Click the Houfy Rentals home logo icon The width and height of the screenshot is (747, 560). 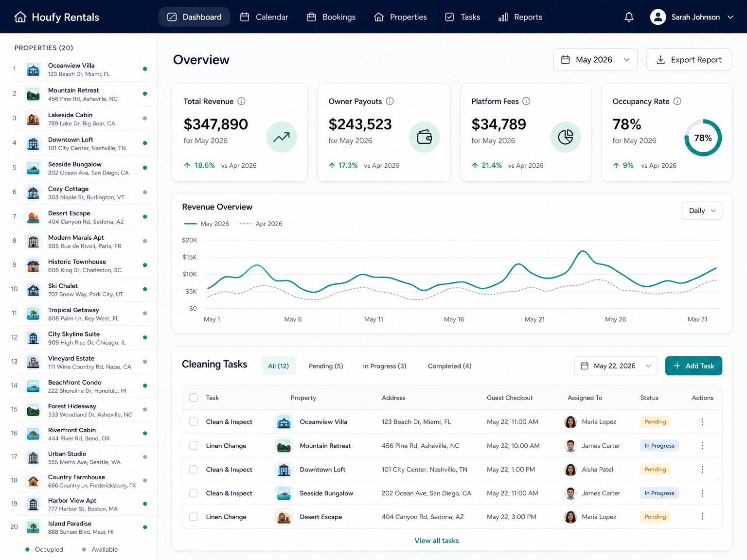(20, 17)
